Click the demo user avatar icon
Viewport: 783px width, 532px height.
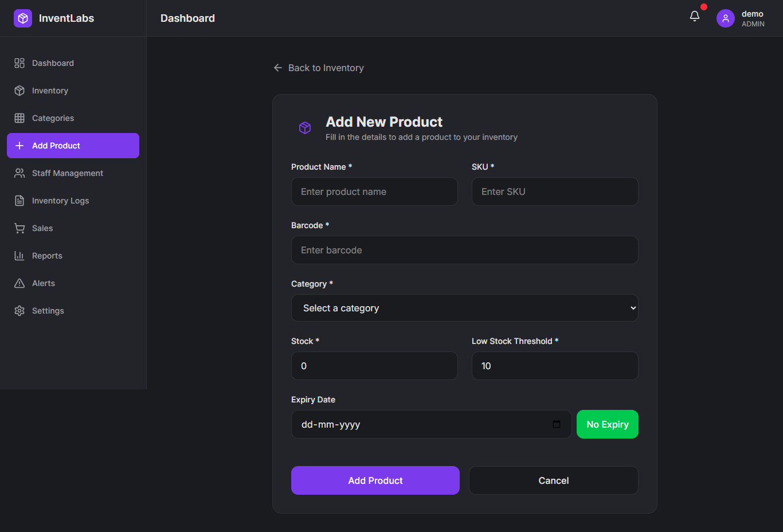725,18
